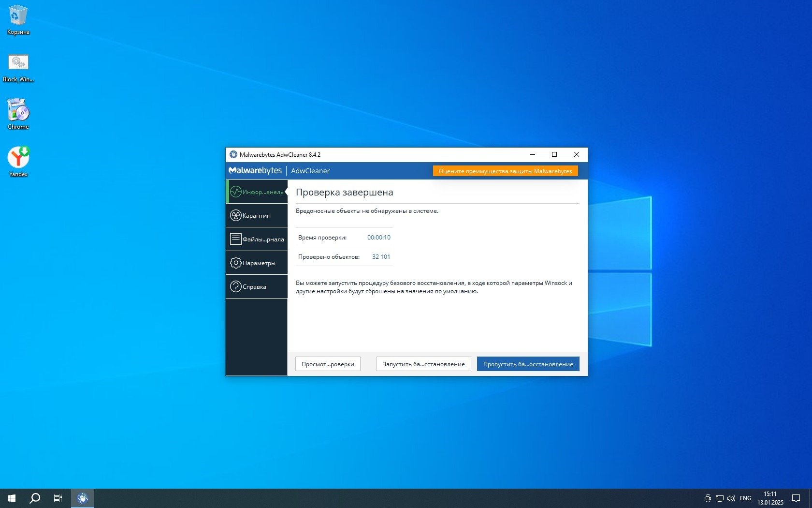Click the Yandex browser desktop icon
The width and height of the screenshot is (812, 508).
pos(18,159)
